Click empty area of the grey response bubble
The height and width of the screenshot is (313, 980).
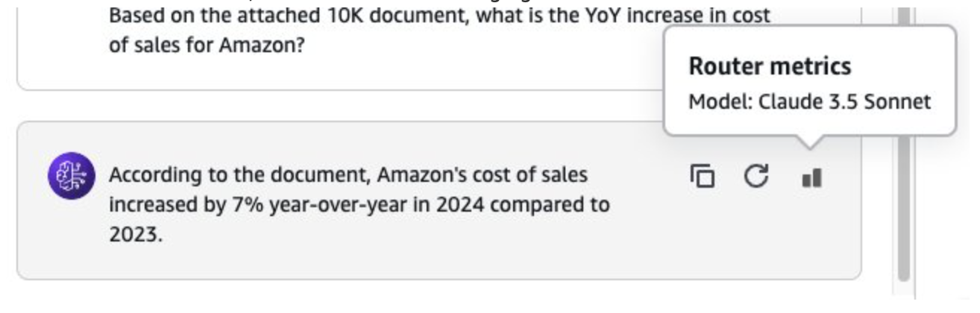485,253
